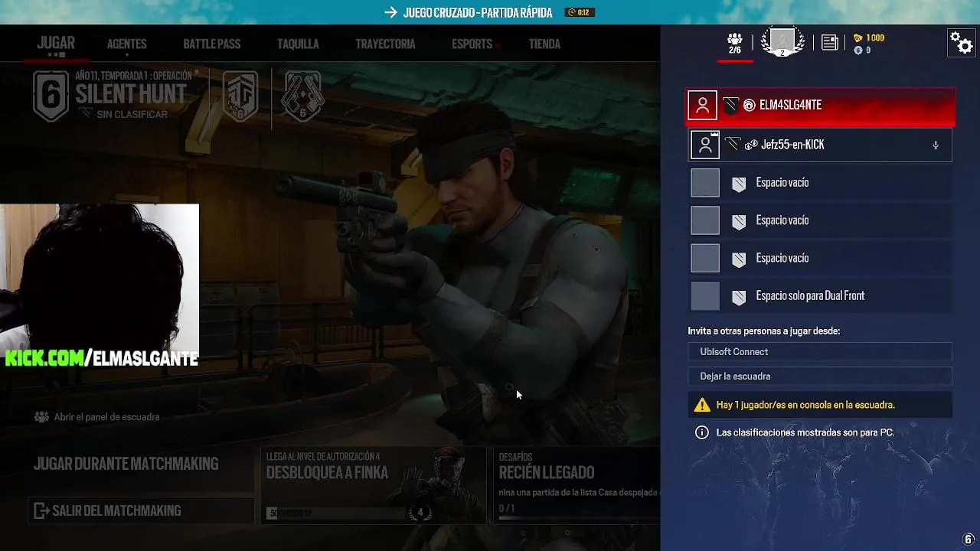This screenshot has height=551, width=980.
Task: Click the rank badge beside ELM4SLG4NTE
Action: tap(731, 105)
